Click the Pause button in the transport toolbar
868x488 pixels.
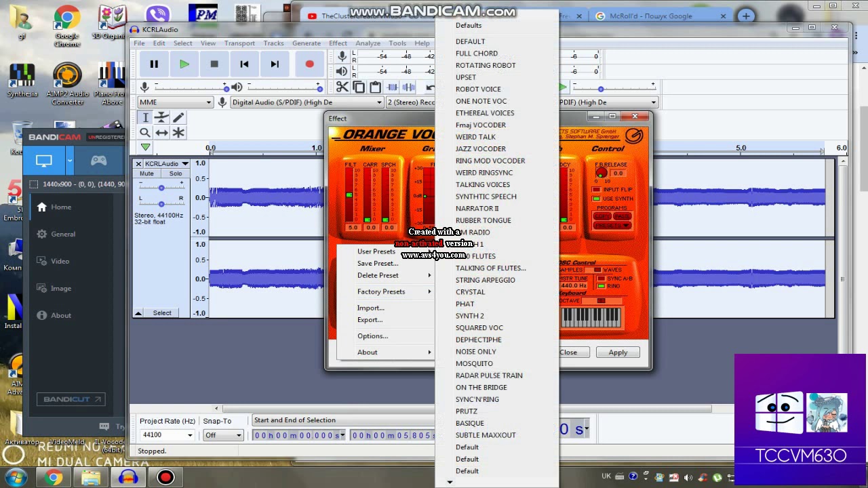point(154,64)
